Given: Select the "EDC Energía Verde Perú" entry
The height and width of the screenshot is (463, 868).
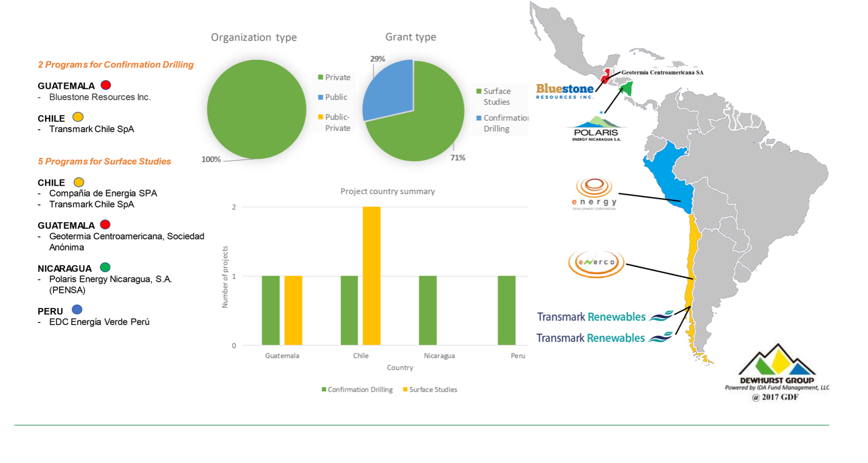Looking at the screenshot, I should [100, 322].
